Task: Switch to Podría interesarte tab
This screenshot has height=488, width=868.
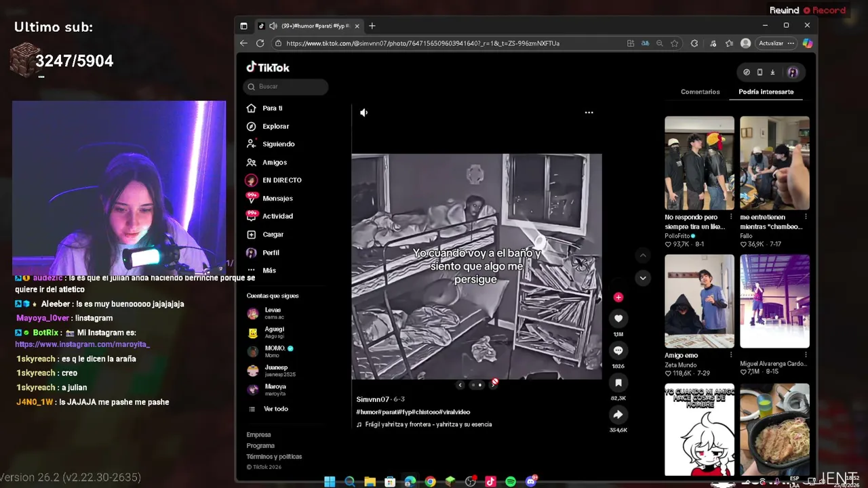Action: [x=766, y=92]
